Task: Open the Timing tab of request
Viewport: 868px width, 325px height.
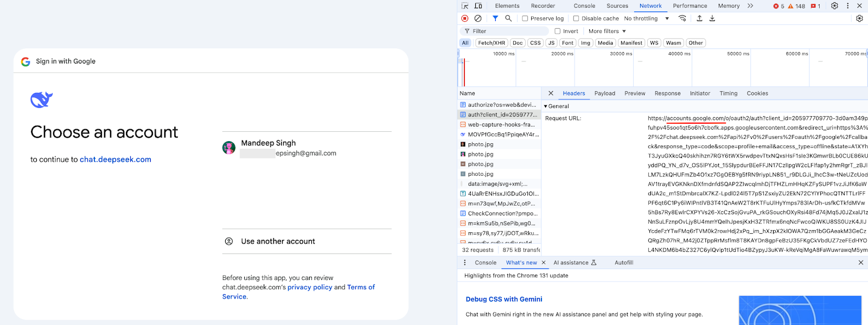Action: [x=729, y=93]
